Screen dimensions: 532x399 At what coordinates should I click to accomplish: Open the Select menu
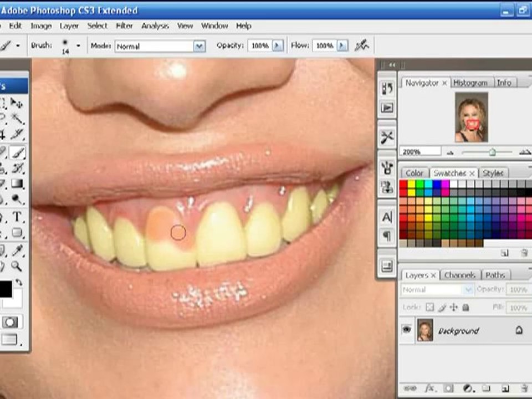97,26
